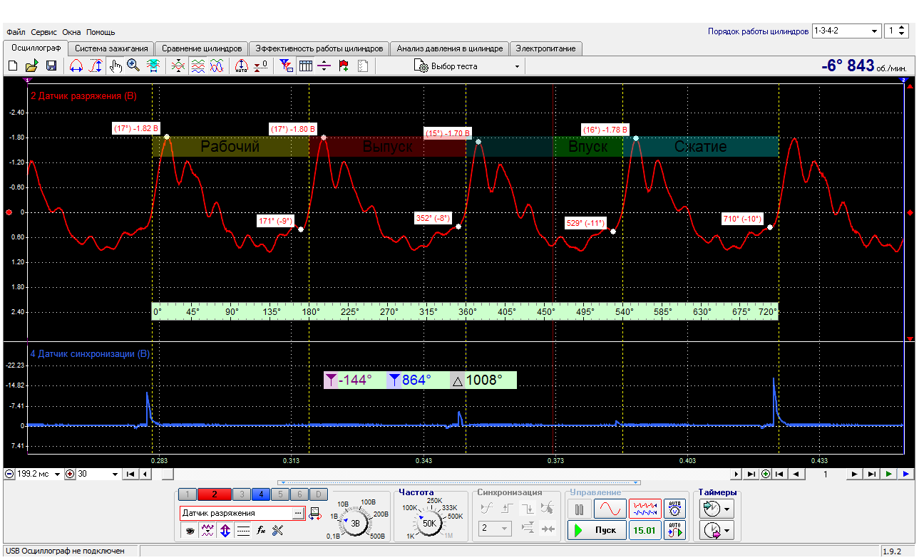The height and width of the screenshot is (560, 924).
Task: Click the waveform filter icon under the sensor field
Action: point(207,530)
